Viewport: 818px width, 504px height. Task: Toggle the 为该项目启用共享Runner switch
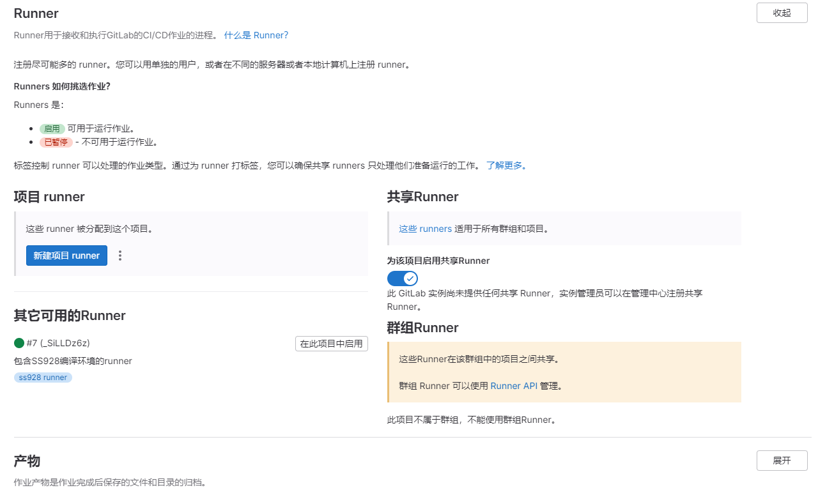tap(403, 278)
